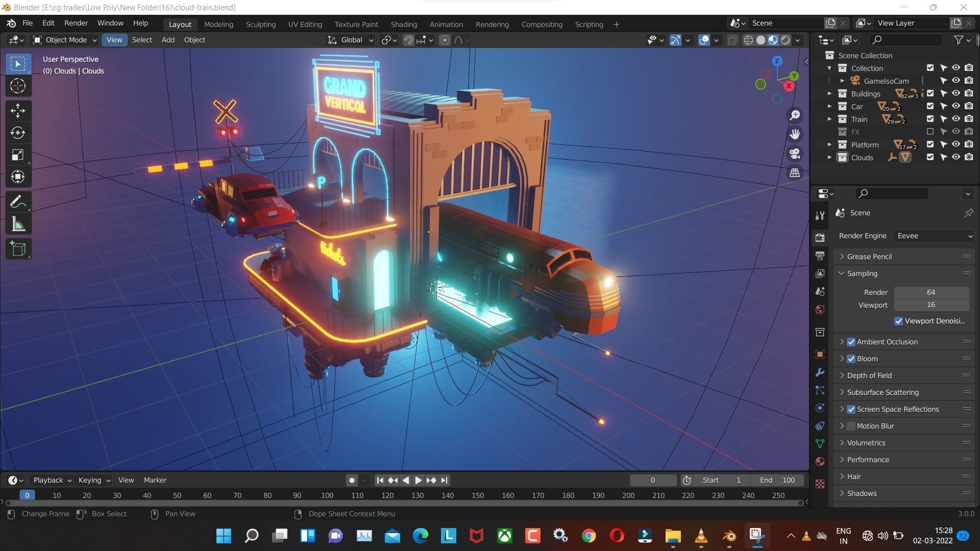Screen dimensions: 980x551
Task: Open the Material properties tab
Action: 820,461
